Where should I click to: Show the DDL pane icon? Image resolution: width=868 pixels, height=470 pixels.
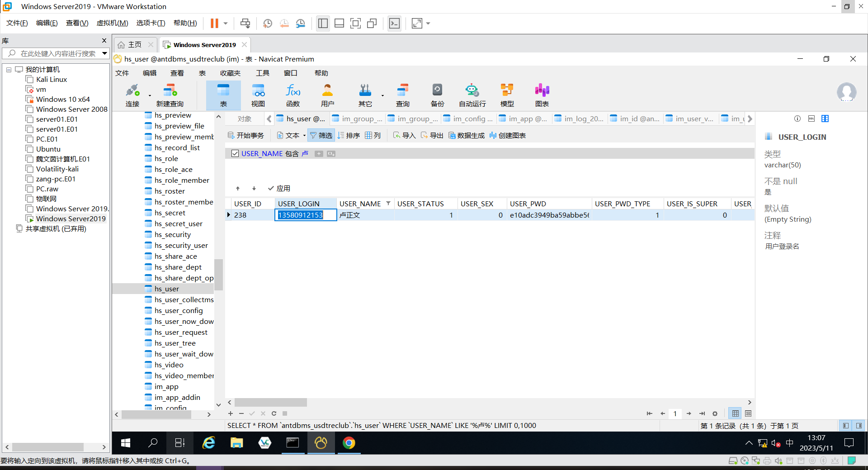pyautogui.click(x=811, y=119)
